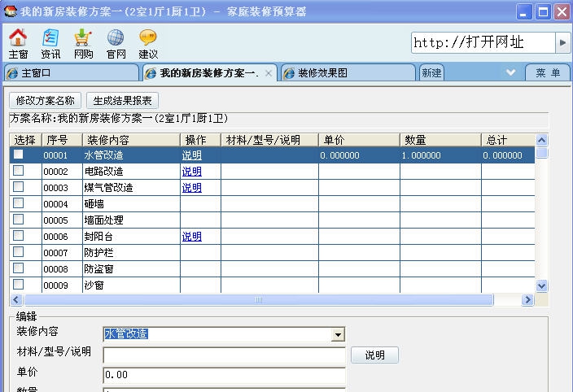The width and height of the screenshot is (573, 392).
Task: Click sequence number 00006
Action: click(x=55, y=237)
